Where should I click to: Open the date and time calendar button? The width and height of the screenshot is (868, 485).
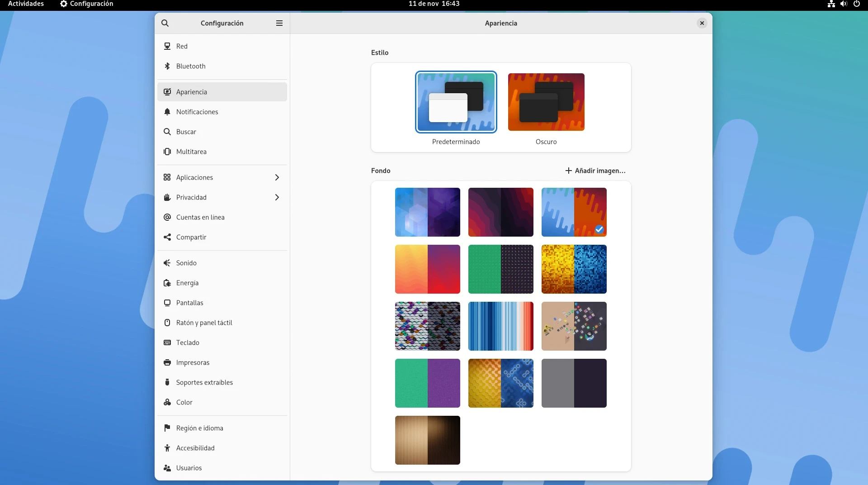tap(434, 4)
